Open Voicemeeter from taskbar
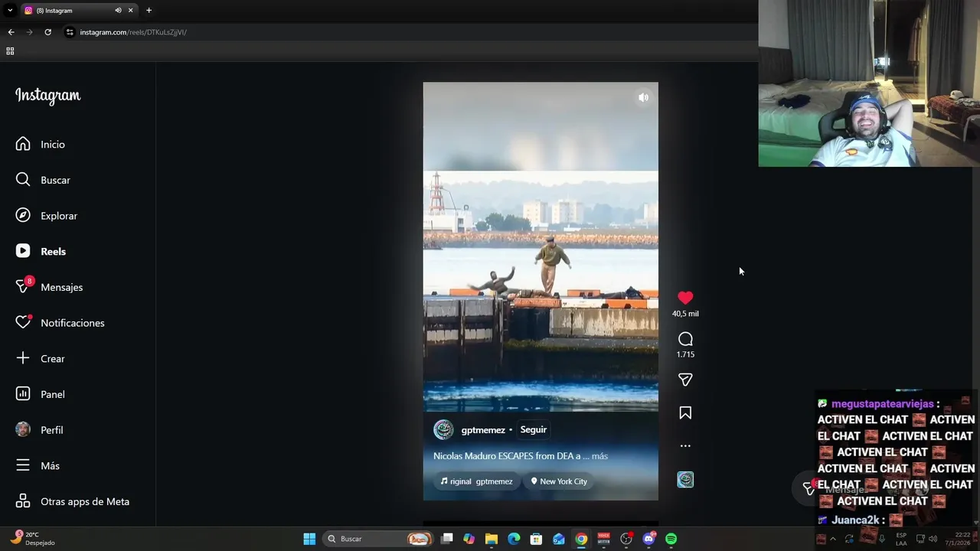The image size is (980, 551). click(603, 539)
